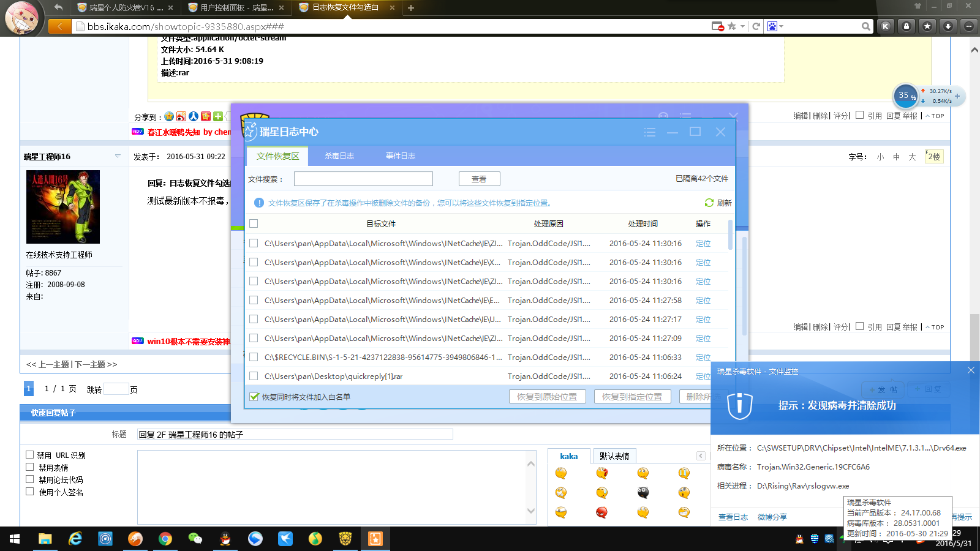Viewport: 980px width, 551px height.
Task: Check the first quarantined file row 11:30:16
Action: [x=254, y=243]
